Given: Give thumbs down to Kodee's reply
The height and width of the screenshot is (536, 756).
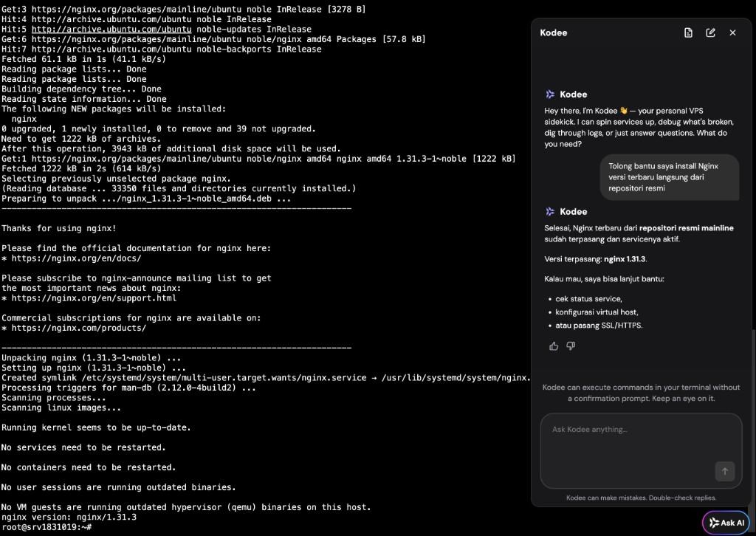Looking at the screenshot, I should pyautogui.click(x=571, y=346).
